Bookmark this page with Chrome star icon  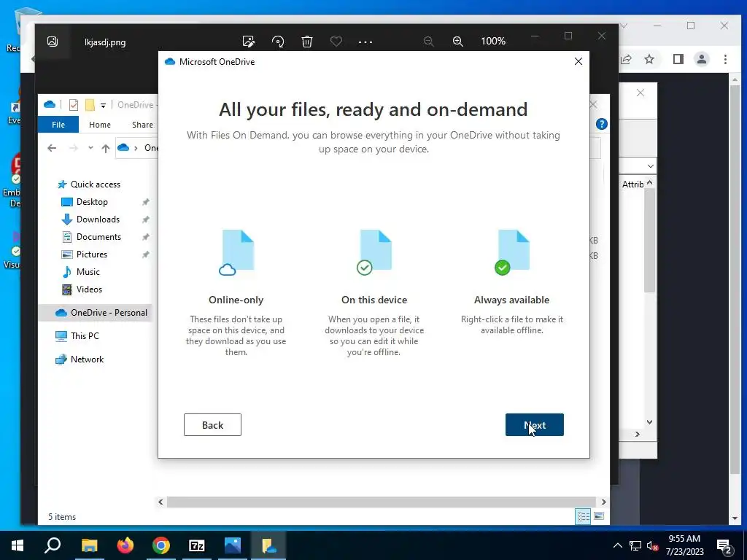tap(649, 59)
